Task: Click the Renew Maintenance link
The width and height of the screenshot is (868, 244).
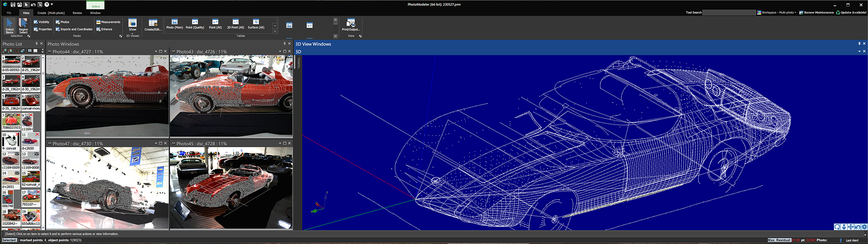Action: coord(816,13)
